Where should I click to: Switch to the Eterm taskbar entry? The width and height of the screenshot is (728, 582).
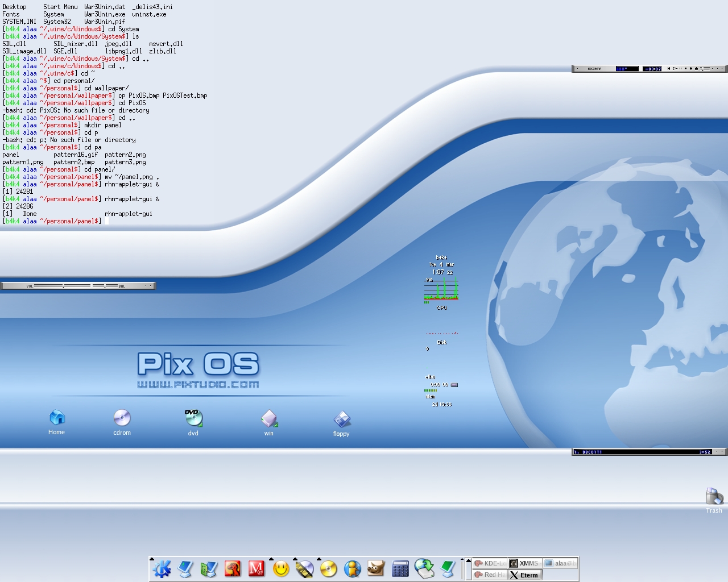coord(524,575)
